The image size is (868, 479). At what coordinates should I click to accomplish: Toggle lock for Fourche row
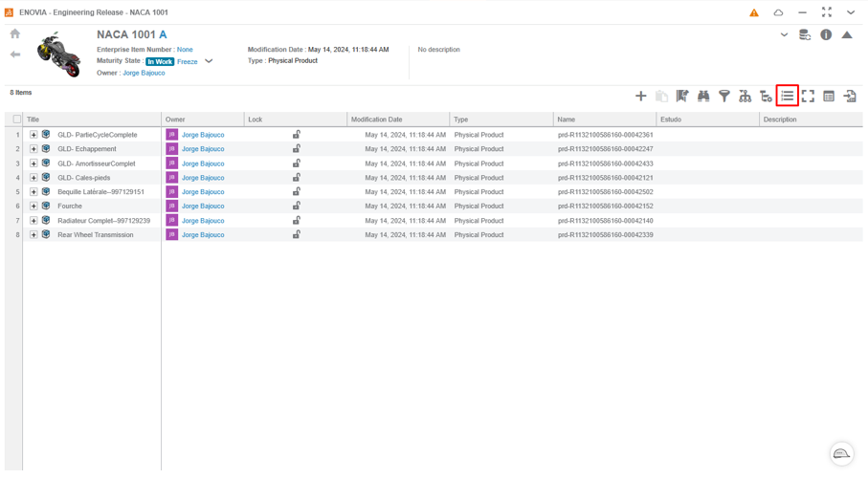pyautogui.click(x=297, y=207)
